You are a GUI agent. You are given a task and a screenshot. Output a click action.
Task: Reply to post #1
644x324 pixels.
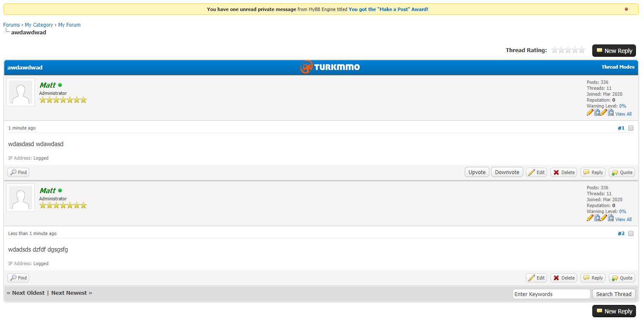[x=593, y=172]
